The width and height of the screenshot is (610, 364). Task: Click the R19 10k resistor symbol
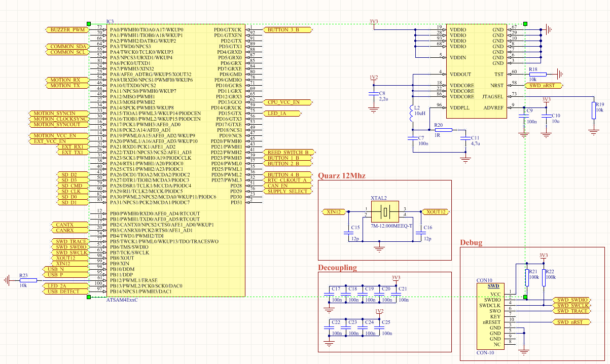tap(593, 111)
